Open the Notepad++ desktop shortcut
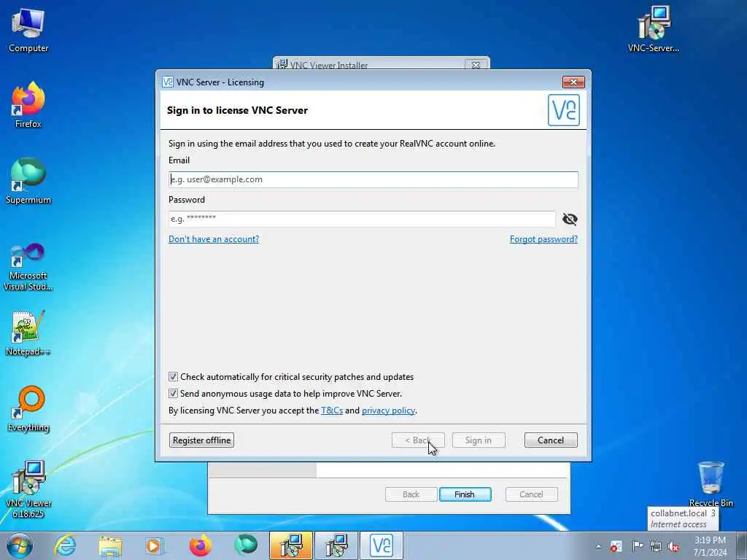The width and height of the screenshot is (747, 560). pos(28,332)
